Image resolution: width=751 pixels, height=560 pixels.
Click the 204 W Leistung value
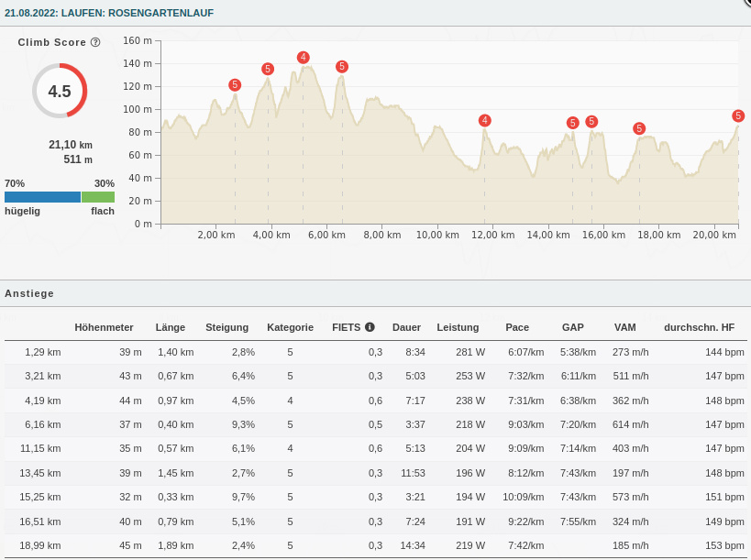tap(470, 448)
